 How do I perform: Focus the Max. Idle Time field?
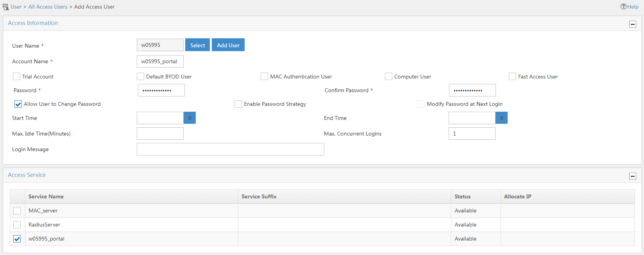click(160, 134)
